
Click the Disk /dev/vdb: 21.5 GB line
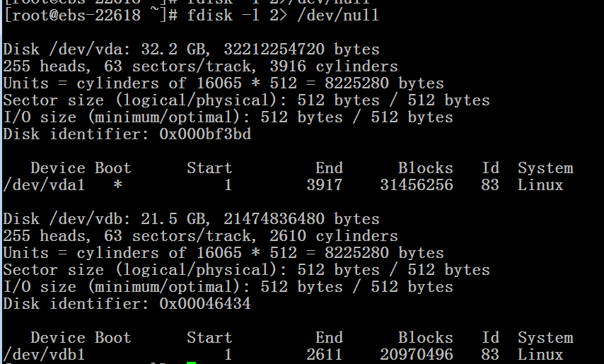tap(191, 219)
